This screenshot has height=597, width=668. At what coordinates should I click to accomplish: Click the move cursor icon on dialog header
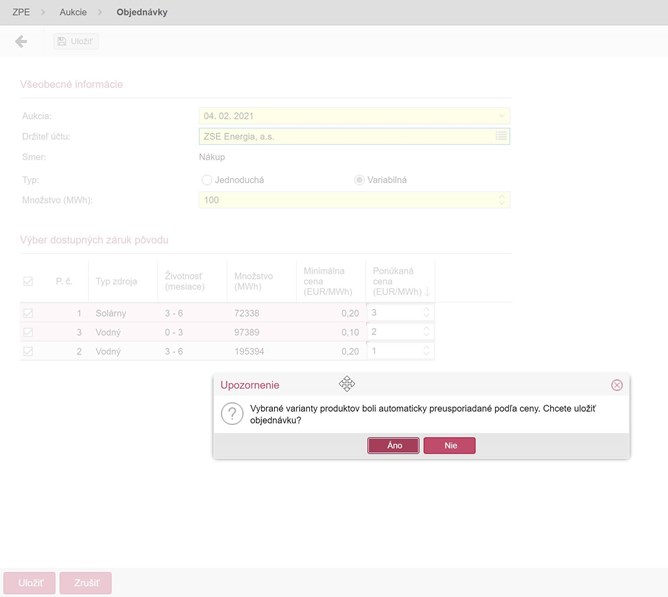[x=347, y=384]
